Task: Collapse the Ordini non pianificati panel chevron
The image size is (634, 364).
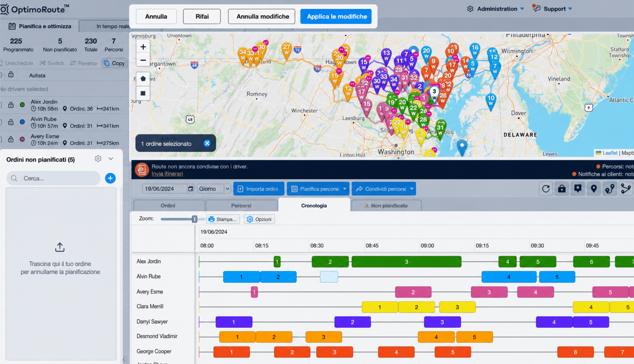Action: (111, 158)
